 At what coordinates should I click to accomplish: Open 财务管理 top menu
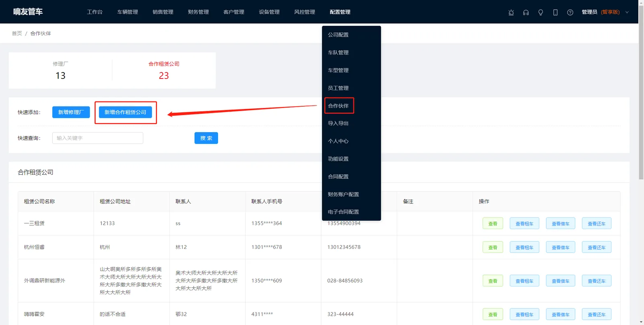pyautogui.click(x=198, y=12)
